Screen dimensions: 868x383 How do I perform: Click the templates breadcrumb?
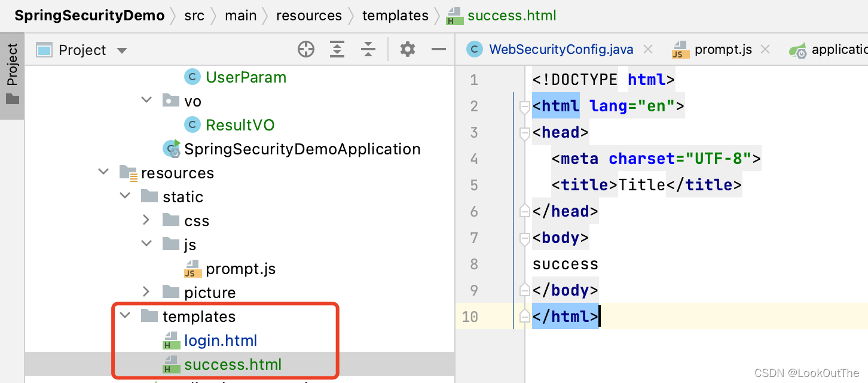point(396,16)
